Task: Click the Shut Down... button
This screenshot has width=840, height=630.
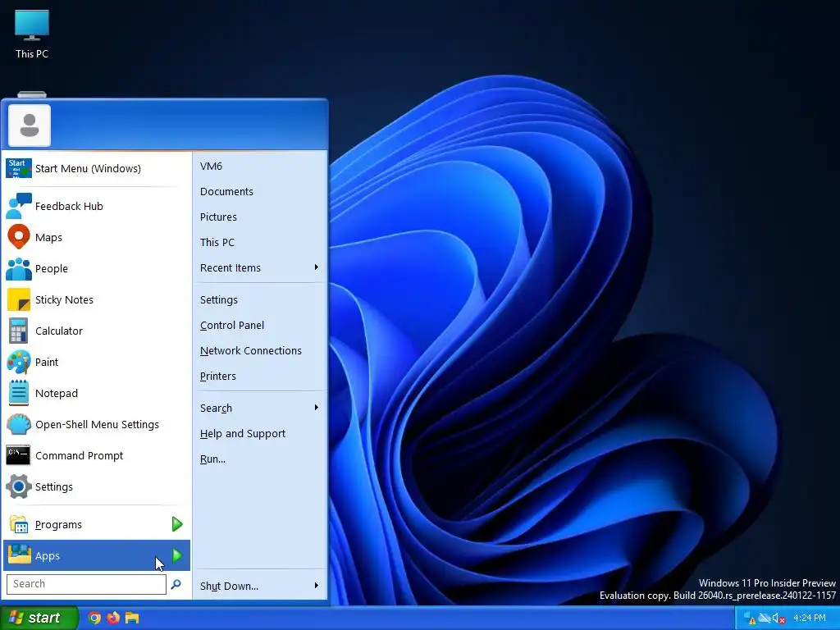Action: pyautogui.click(x=230, y=586)
